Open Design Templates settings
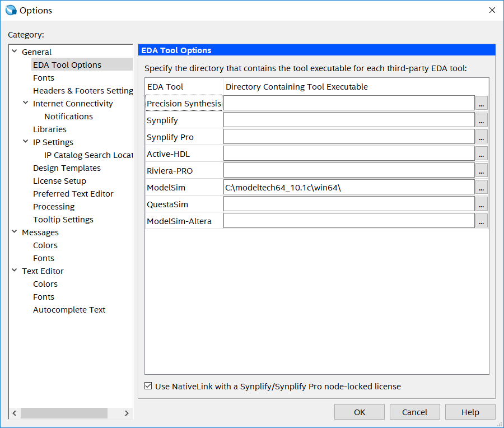This screenshot has height=428, width=504. tap(67, 168)
